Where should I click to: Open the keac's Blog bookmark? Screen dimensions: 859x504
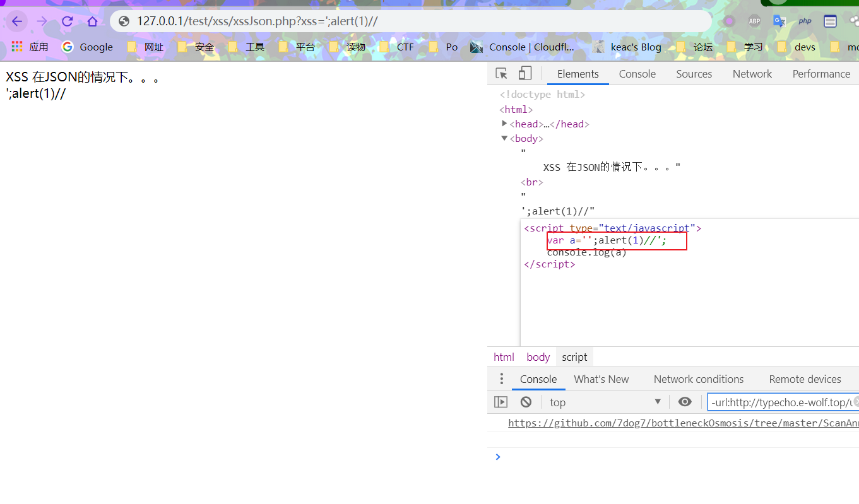[627, 47]
